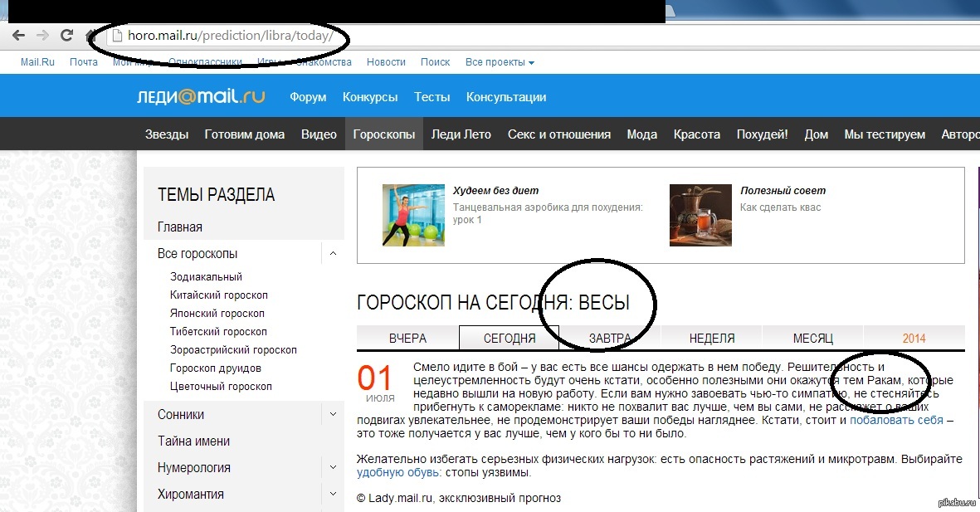Click the browser back arrow
980x512 pixels.
(19, 36)
